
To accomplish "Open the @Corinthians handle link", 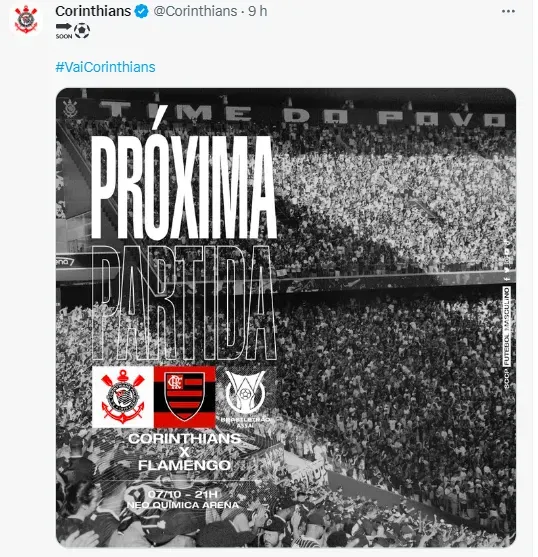I will 195,11.
